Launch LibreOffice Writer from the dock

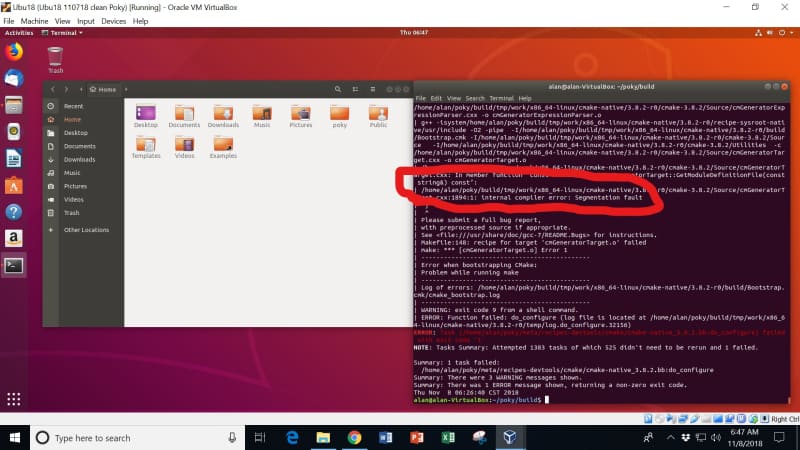tap(14, 159)
